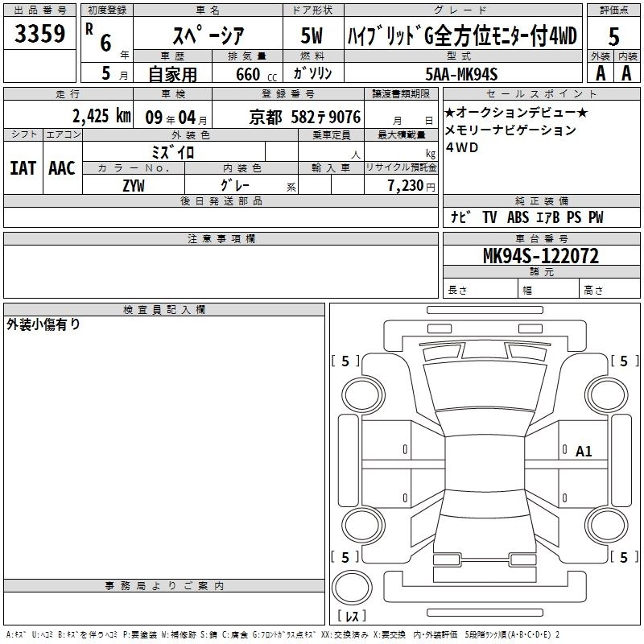Click the 検査員記入欄 header

pyautogui.click(x=164, y=310)
